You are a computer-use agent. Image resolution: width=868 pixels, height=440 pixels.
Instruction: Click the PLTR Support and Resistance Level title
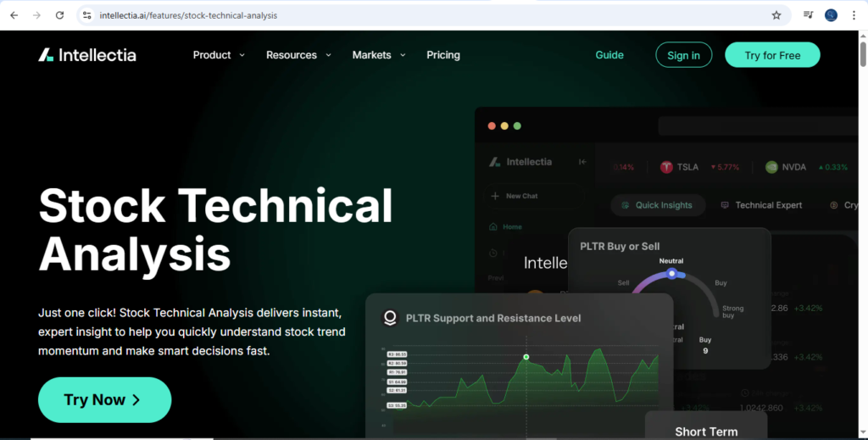493,318
